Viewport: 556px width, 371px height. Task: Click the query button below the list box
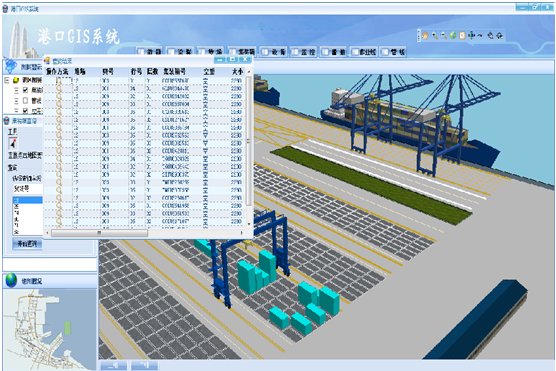(x=27, y=244)
